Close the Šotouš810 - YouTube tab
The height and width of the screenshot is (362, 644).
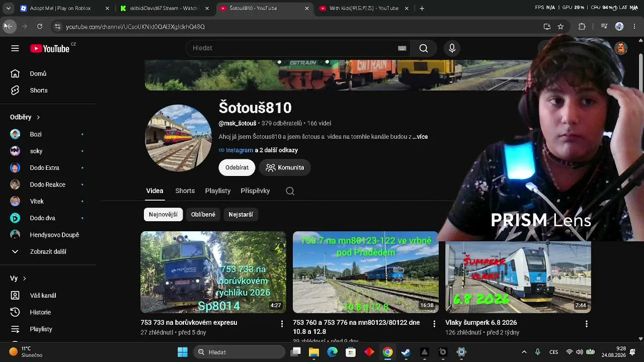pyautogui.click(x=307, y=8)
